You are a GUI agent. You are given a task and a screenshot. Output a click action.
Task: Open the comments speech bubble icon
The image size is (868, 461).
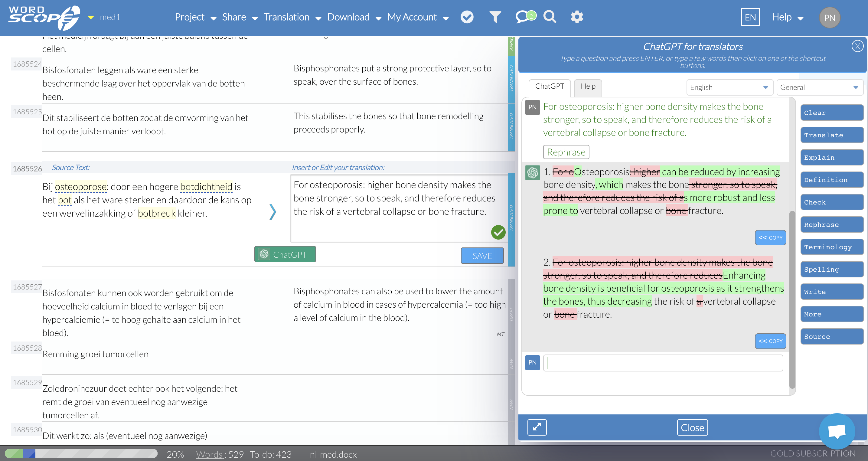525,17
